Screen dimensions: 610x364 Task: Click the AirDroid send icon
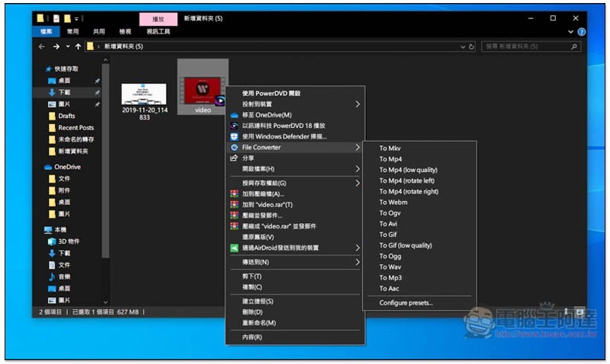point(234,247)
